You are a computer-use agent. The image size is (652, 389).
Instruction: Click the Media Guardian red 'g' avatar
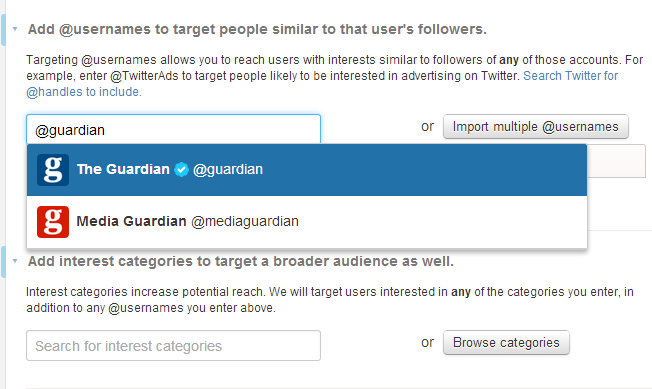(53, 222)
